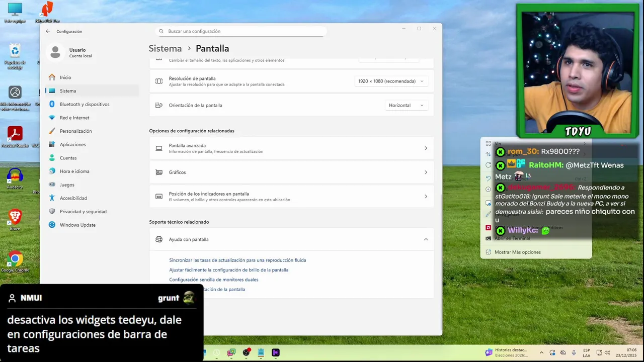The height and width of the screenshot is (362, 644).
Task: Collapse the Ayuda con pantalla section
Action: click(426, 239)
